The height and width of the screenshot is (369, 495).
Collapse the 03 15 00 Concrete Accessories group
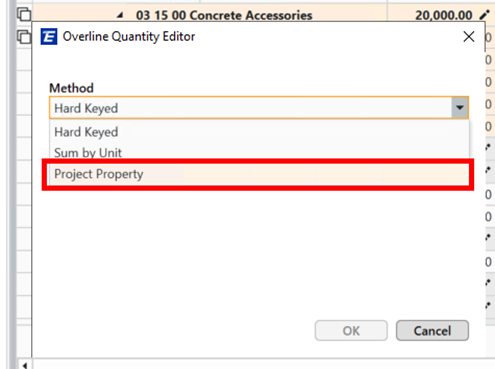[x=120, y=15]
